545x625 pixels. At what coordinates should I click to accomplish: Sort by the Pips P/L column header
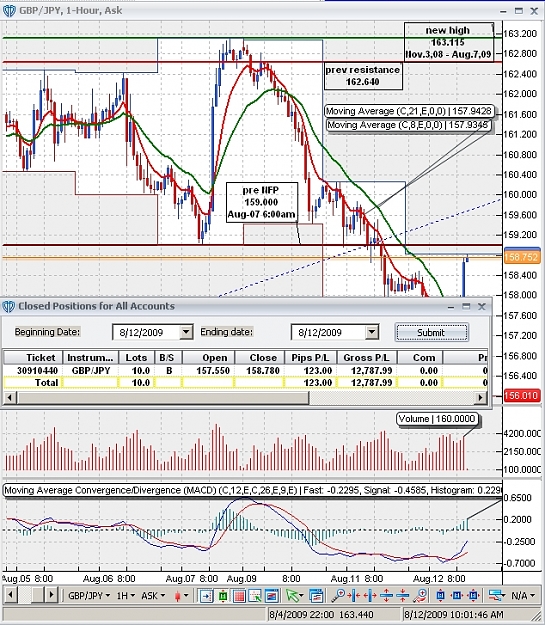(x=311, y=357)
